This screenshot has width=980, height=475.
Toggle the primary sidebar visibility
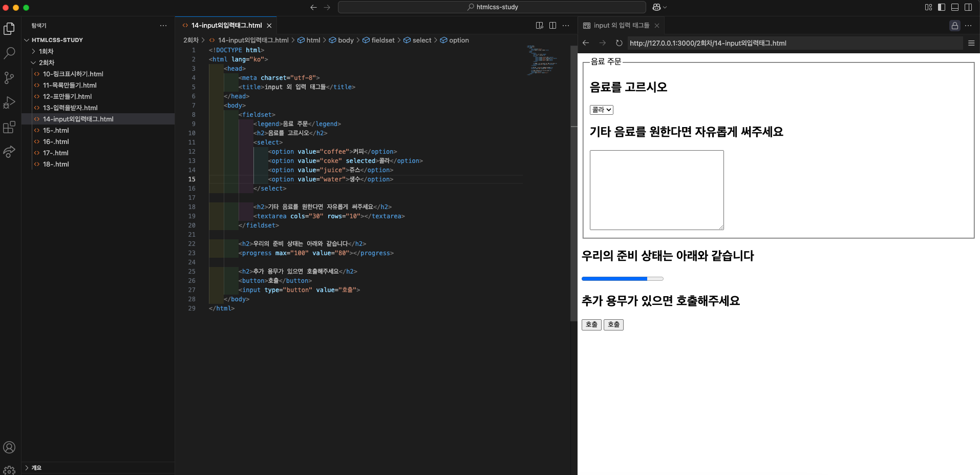[x=942, y=7]
